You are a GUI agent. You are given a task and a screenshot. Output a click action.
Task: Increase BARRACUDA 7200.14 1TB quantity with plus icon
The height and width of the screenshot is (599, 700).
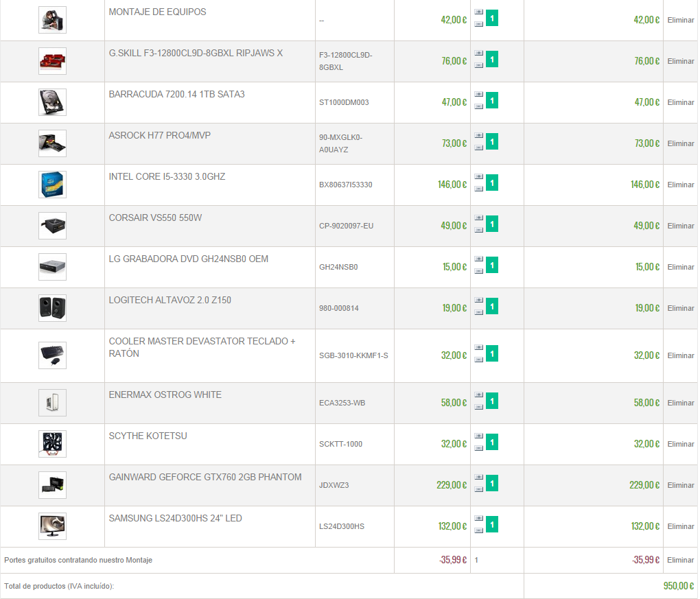(x=478, y=94)
